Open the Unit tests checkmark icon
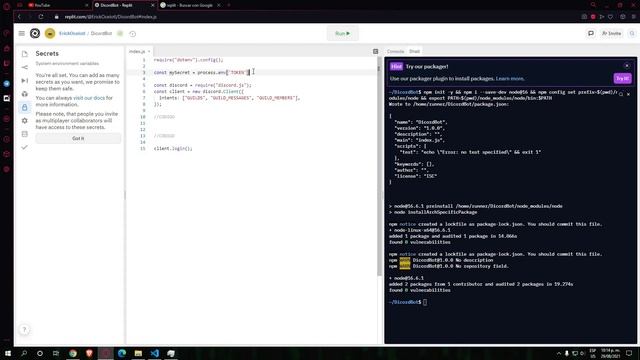Viewport: 640px width, 360px height. point(24,147)
